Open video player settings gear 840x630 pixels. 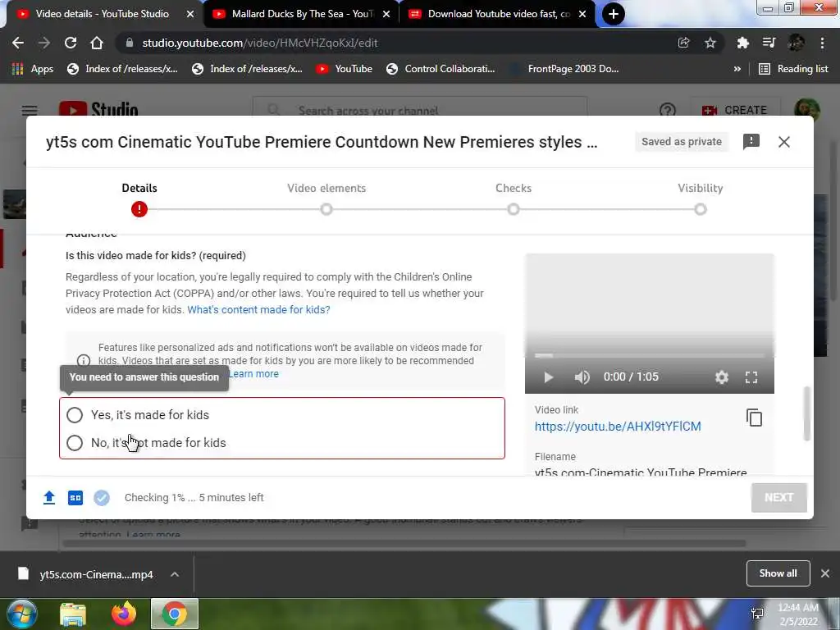(722, 377)
